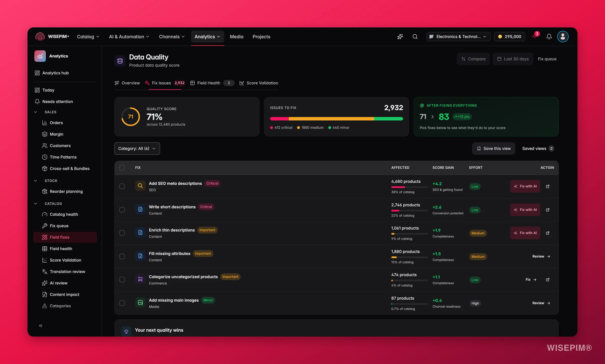Viewport: 605px width, 364px height.
Task: Click the Compare button
Action: [473, 59]
